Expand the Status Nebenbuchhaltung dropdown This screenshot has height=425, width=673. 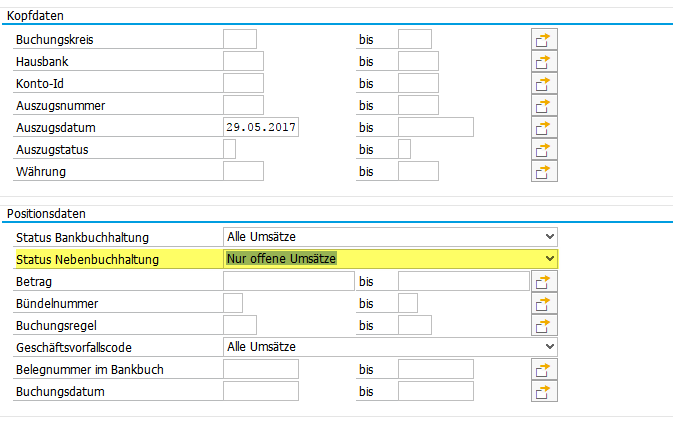point(548,259)
